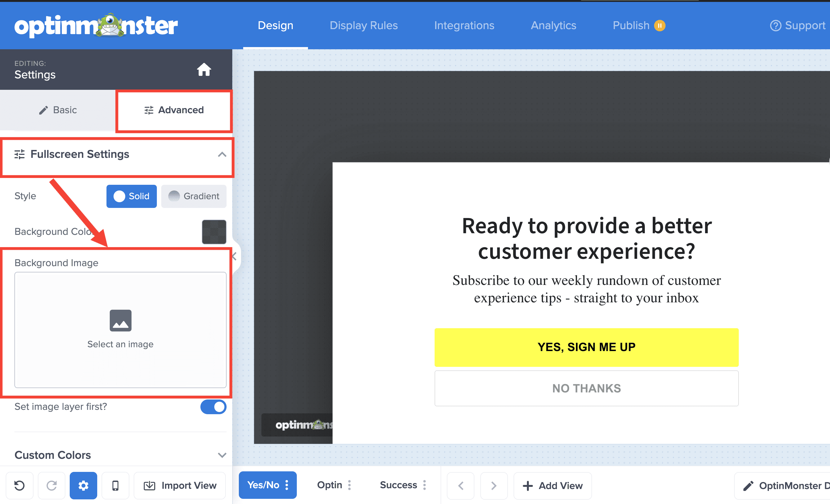This screenshot has width=830, height=504.
Task: Toggle Set image layer first switch
Action: [213, 407]
